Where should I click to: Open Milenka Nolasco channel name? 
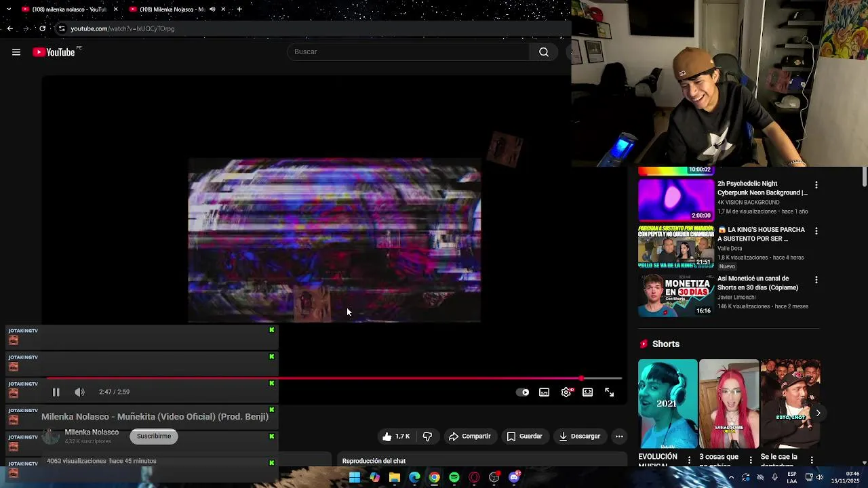click(x=92, y=432)
